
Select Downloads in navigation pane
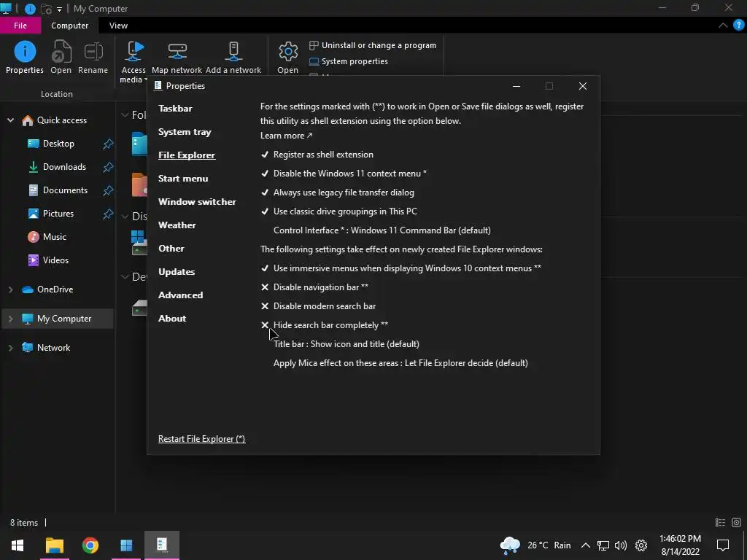(64, 167)
